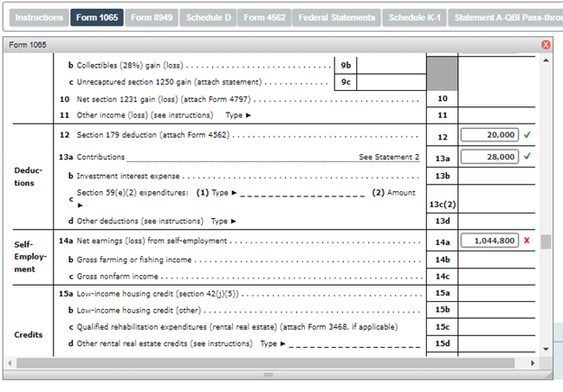The image size is (563, 392).
Task: Switch to the Form 4562 tab
Action: click(x=264, y=18)
